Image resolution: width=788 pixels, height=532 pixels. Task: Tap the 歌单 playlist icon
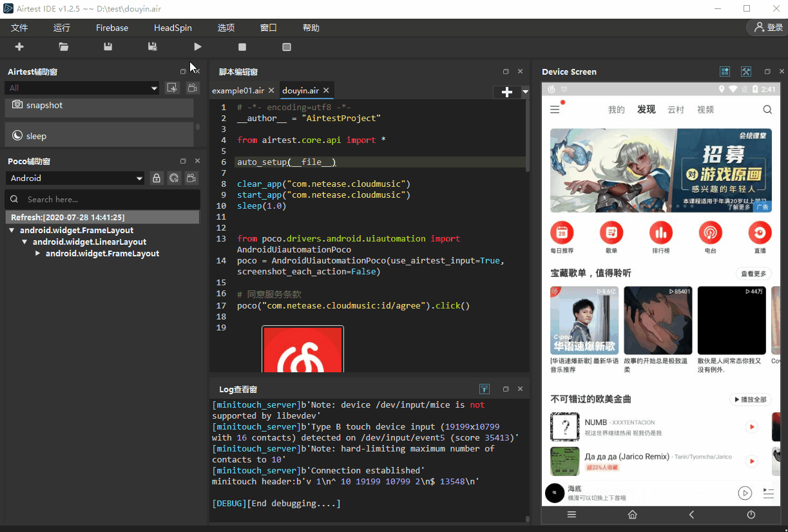[x=611, y=233]
